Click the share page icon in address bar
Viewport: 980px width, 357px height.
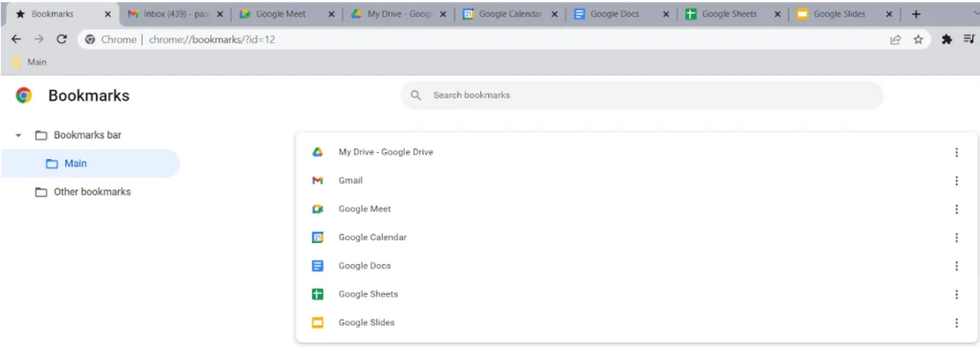point(896,39)
